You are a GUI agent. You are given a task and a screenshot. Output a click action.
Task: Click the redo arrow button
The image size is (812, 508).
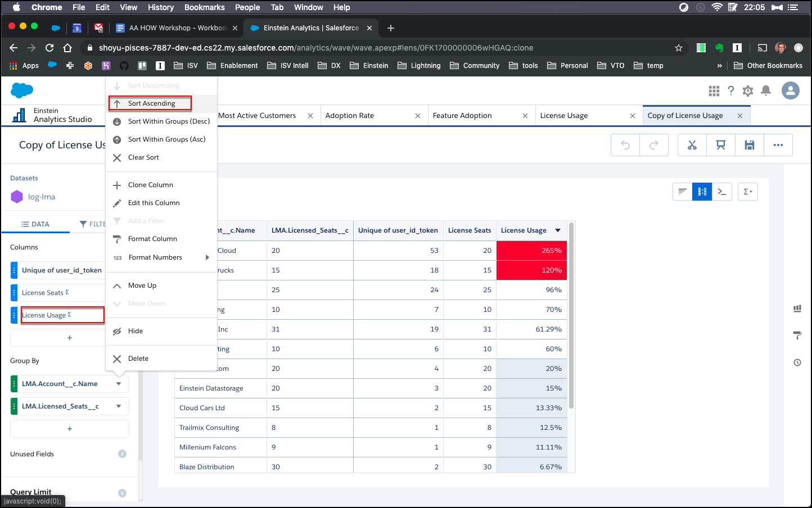pyautogui.click(x=653, y=145)
